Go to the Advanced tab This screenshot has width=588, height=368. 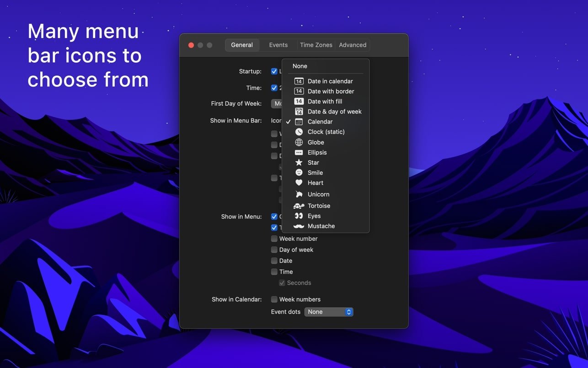353,45
